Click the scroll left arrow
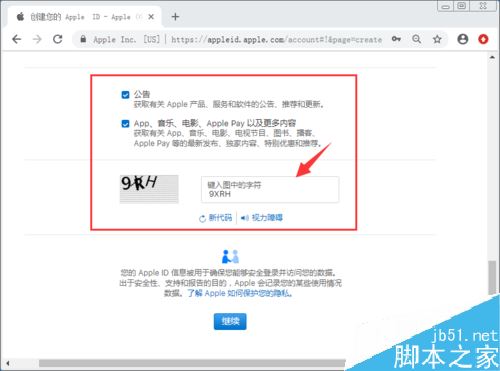This screenshot has height=371, width=500. 7,363
